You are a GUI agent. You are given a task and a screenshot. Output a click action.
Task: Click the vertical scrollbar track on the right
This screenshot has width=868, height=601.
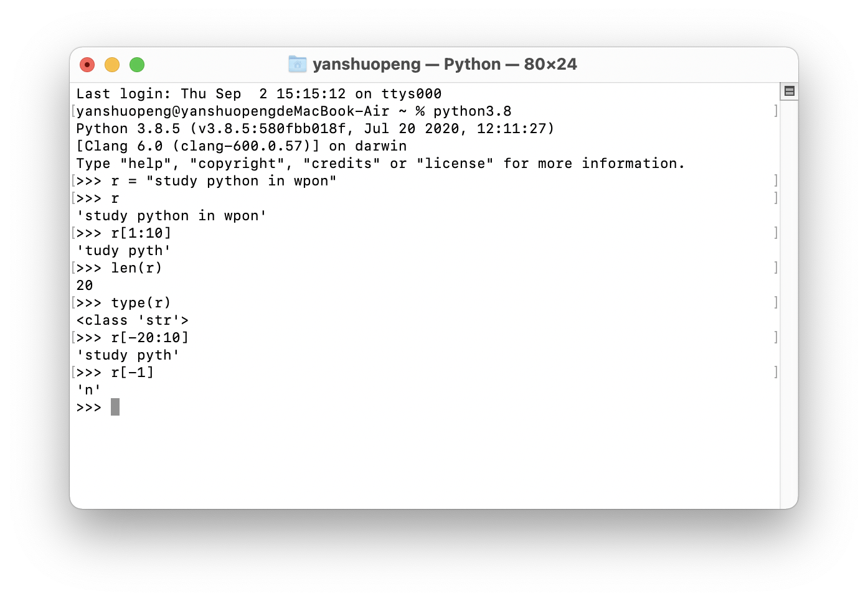click(x=789, y=299)
